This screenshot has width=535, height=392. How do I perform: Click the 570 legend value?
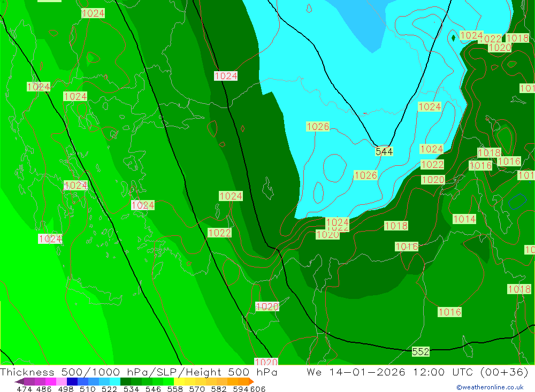197,389
